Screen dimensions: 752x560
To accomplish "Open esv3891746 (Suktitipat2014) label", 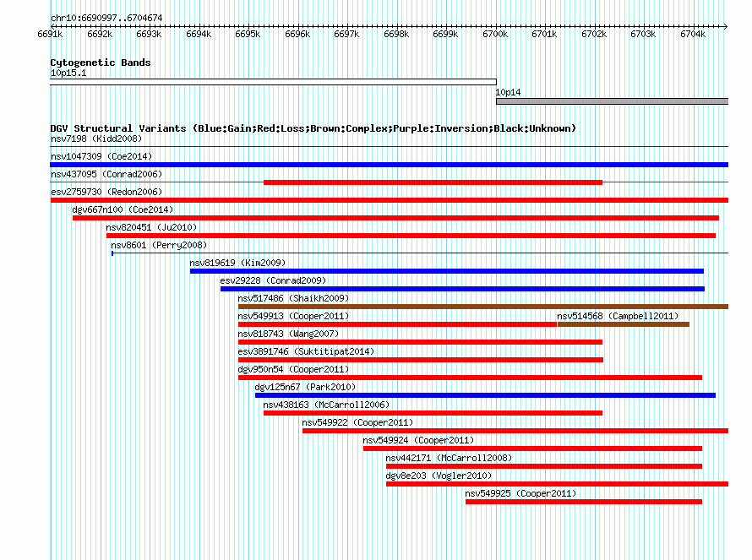I will pos(306,352).
